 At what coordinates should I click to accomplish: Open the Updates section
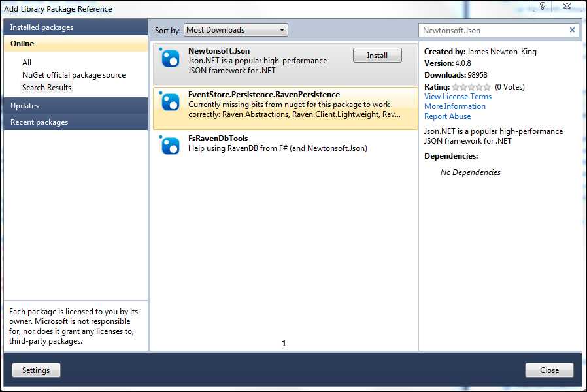point(76,106)
